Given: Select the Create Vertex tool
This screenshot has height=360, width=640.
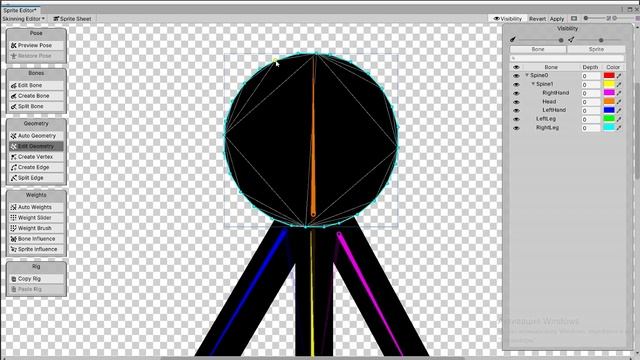Looking at the screenshot, I should 36,157.
